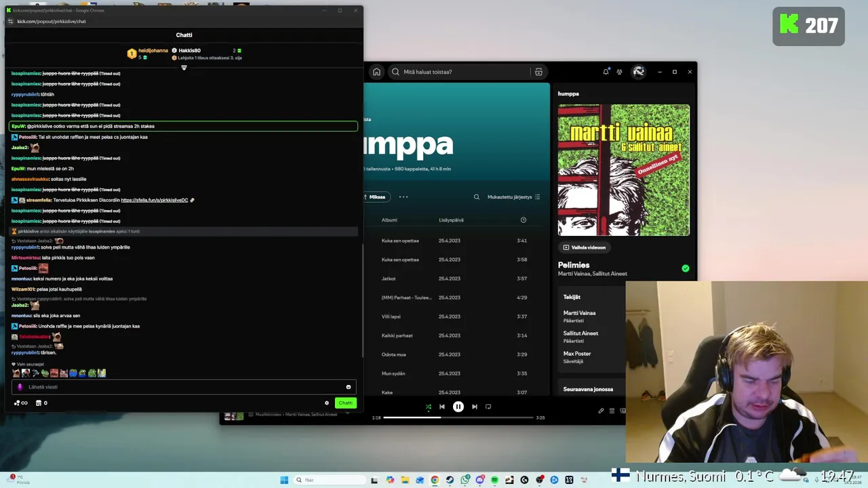
Task: Open artist 'Martti Vainaa' in Tekijät
Action: (579, 313)
